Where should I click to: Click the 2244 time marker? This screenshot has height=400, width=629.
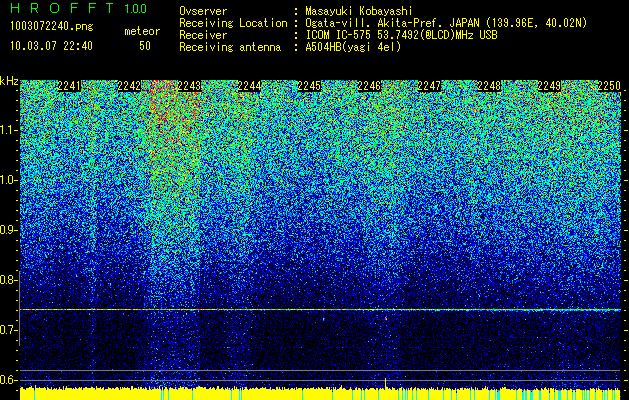point(249,86)
